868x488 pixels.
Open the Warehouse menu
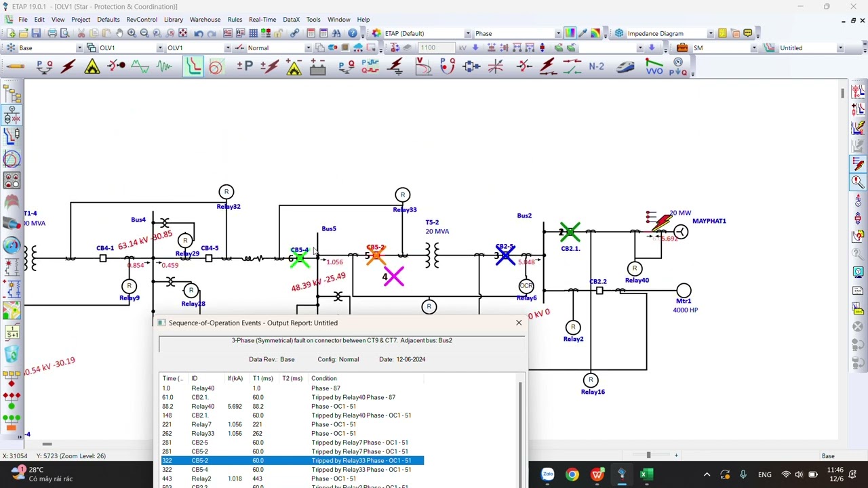(205, 20)
